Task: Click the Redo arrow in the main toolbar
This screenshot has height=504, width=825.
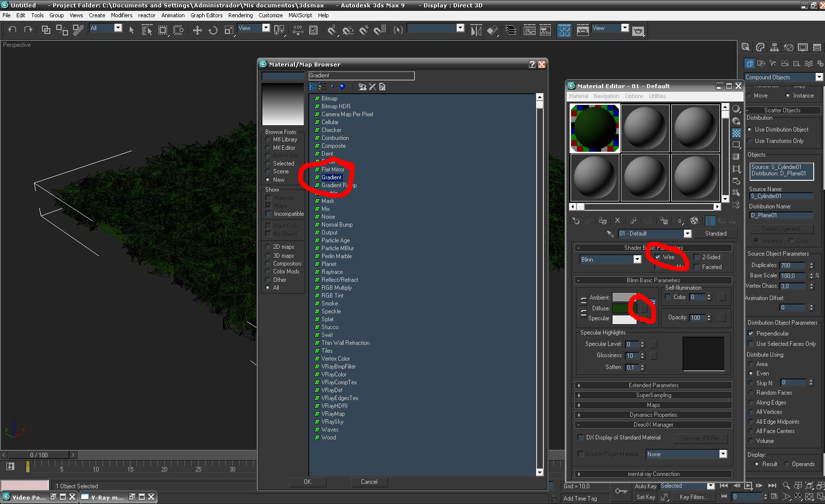Action: tap(28, 30)
